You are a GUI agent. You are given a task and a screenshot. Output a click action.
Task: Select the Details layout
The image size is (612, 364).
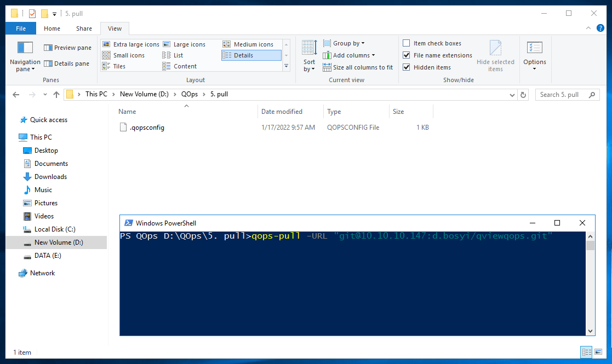pos(251,55)
